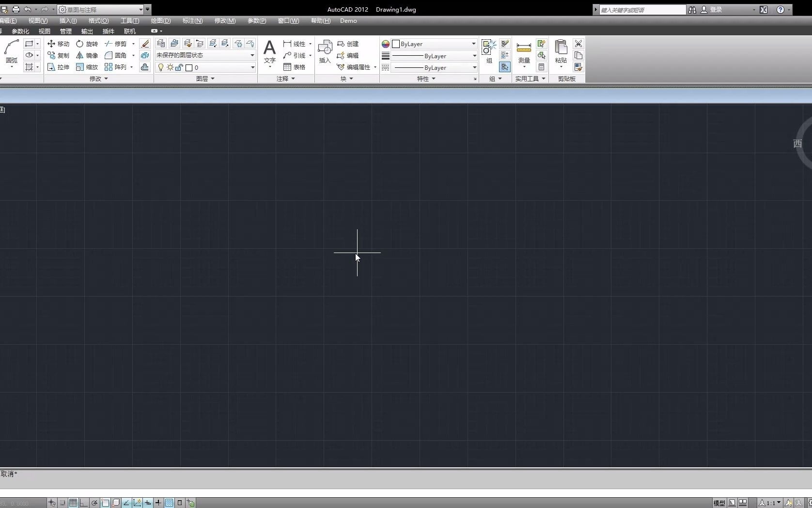Click 编辑属性 (Edit Attributes) button
The height and width of the screenshot is (508, 812).
pos(354,67)
